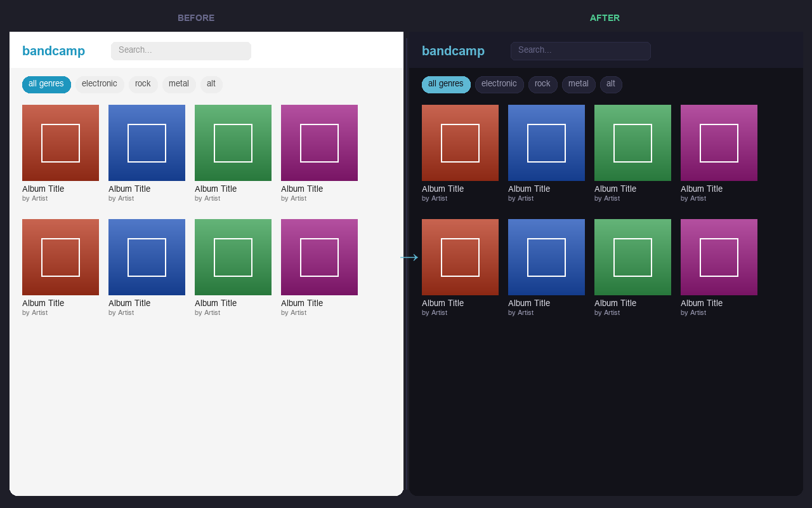Open the blue album cover, bottom row, After panel
Viewport: 812px width, 508px height.
pyautogui.click(x=546, y=257)
